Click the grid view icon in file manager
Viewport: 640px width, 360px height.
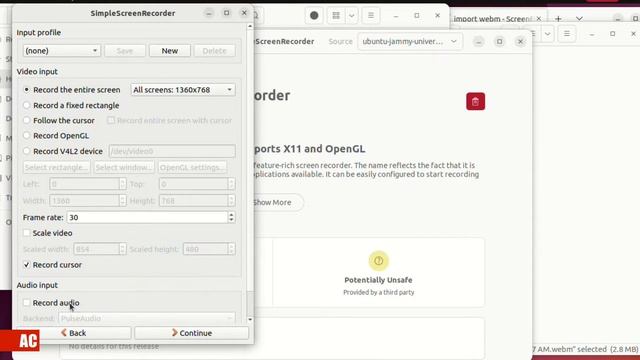click(336, 16)
